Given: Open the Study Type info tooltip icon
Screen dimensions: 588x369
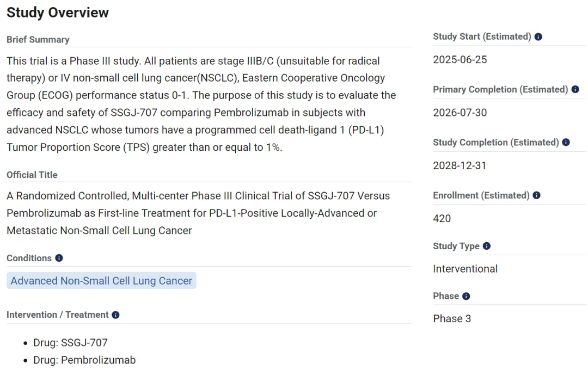Looking at the screenshot, I should pos(487,246).
